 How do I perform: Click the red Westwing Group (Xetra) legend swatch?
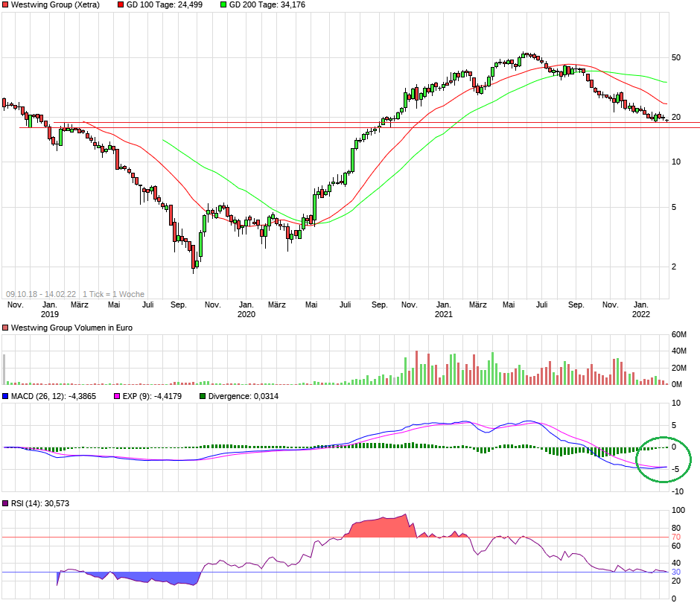pyautogui.click(x=5, y=5)
